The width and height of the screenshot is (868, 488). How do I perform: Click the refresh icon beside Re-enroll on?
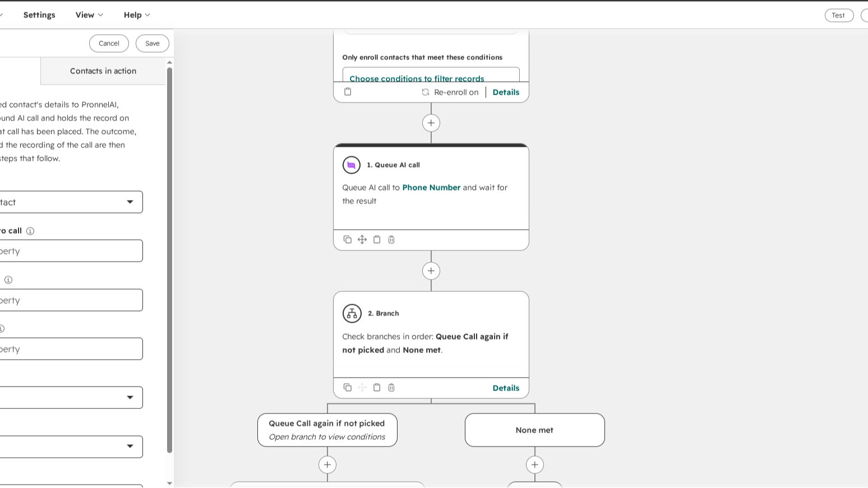(x=426, y=92)
